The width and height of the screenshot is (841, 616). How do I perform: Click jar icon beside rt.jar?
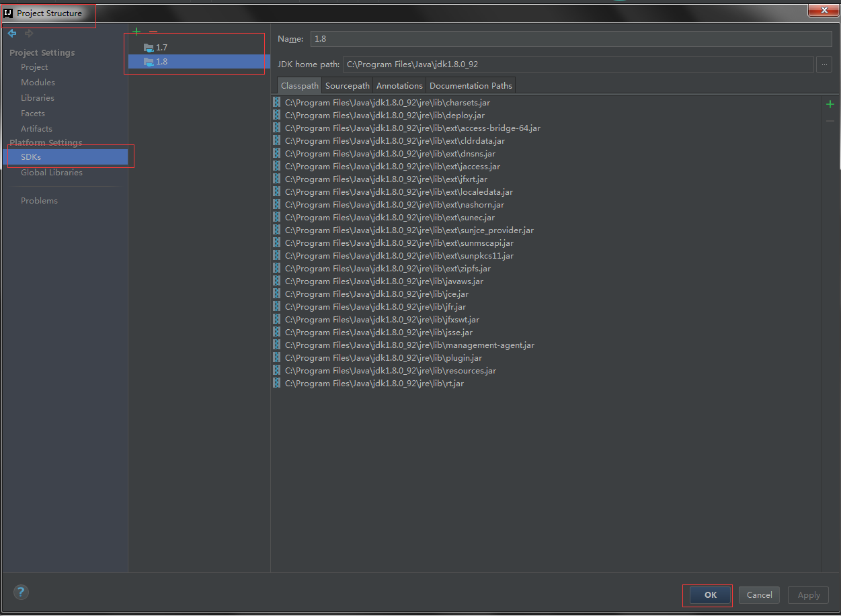point(276,384)
